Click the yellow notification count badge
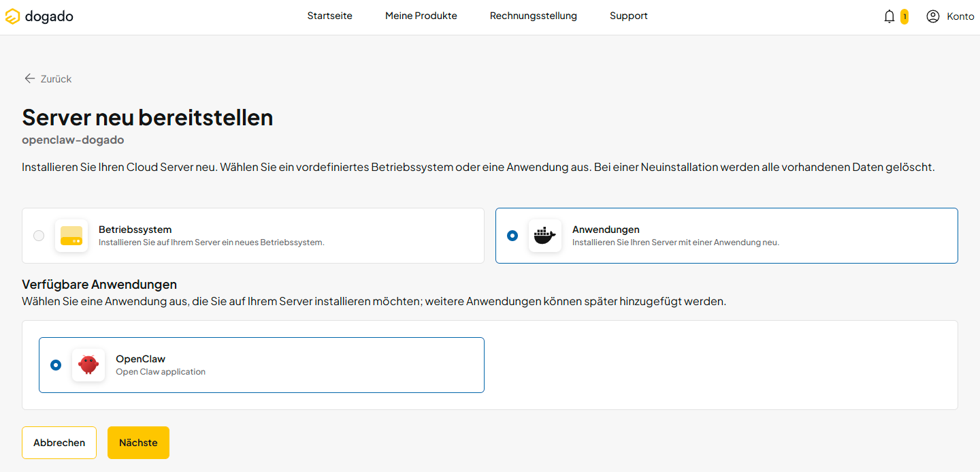Viewport: 980px width, 472px height. point(904,16)
